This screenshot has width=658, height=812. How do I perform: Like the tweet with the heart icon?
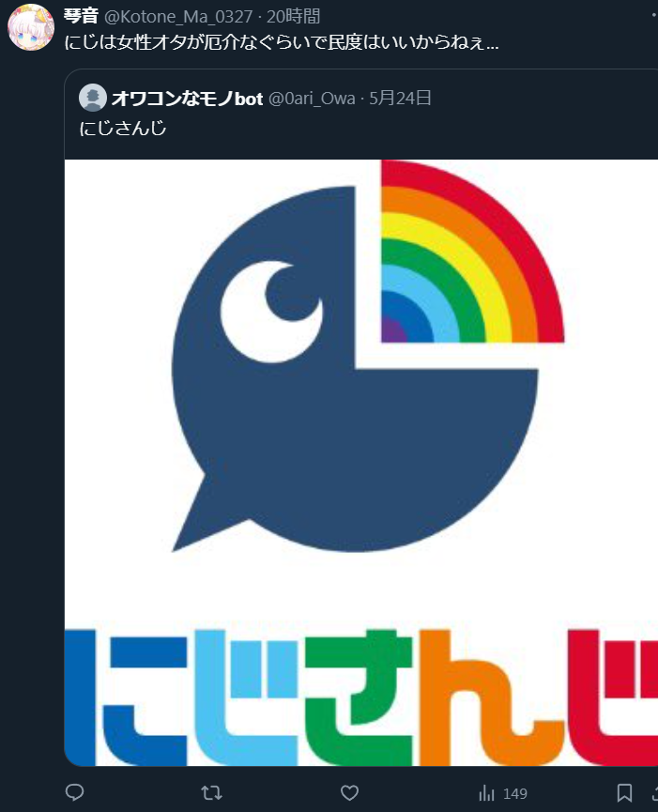349,792
